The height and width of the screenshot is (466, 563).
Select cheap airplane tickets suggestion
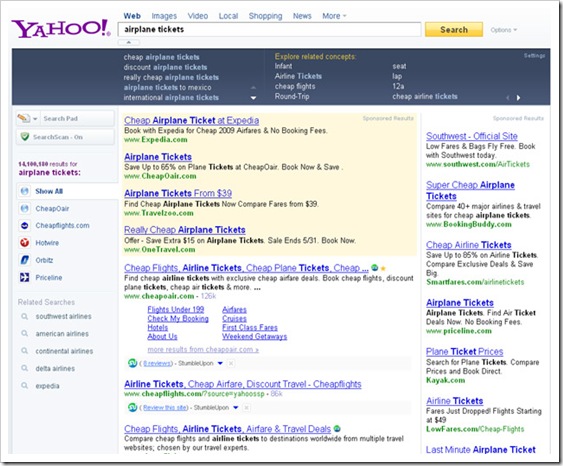pos(161,57)
